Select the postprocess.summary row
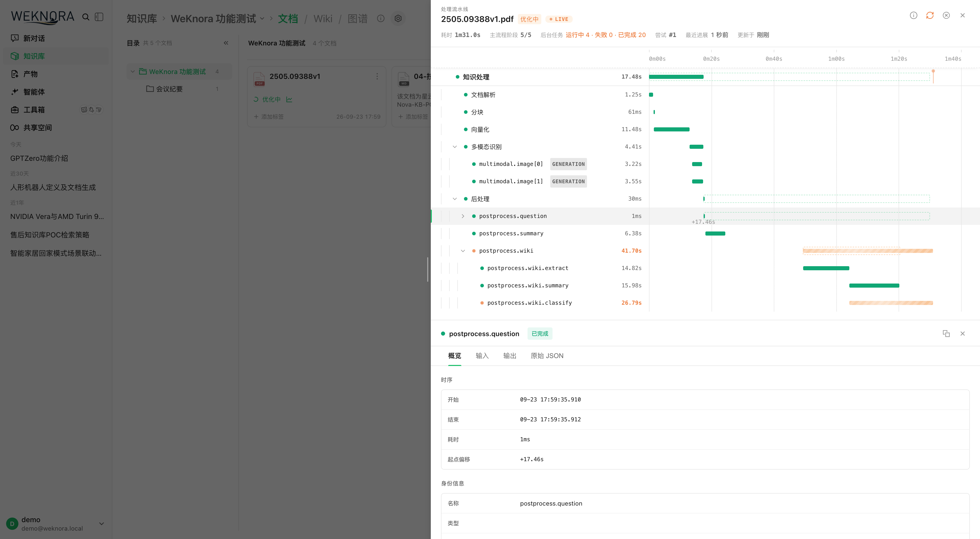980x539 pixels. [x=705, y=233]
